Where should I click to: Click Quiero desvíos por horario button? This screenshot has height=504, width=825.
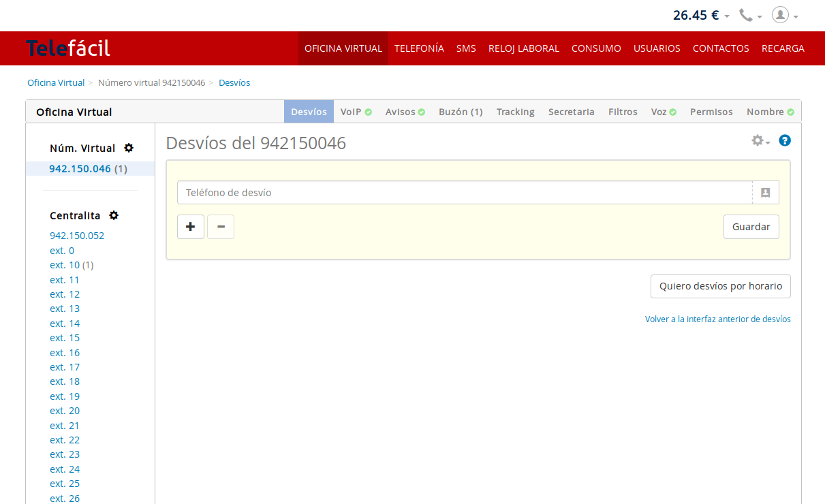pyautogui.click(x=720, y=286)
